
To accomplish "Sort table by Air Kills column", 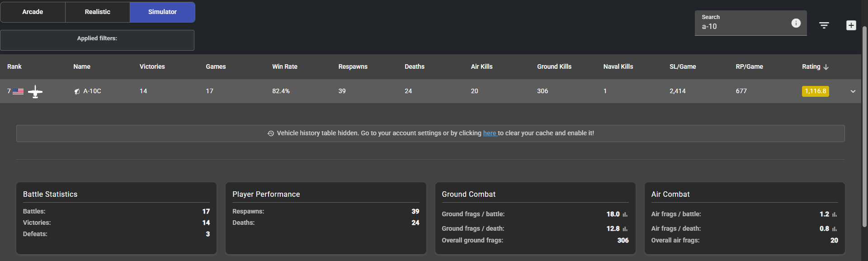I will 481,66.
